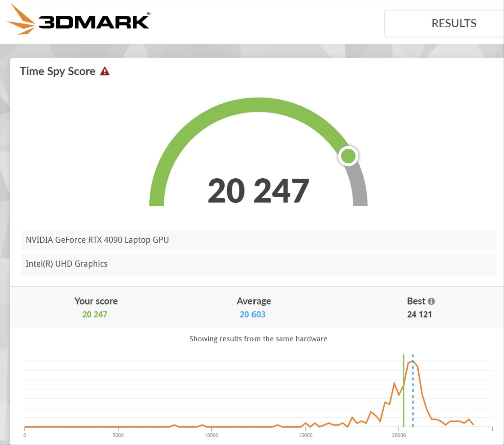Click the 10000 label on the chart axis
Image resolution: width=504 pixels, height=445 pixels.
[x=211, y=435]
